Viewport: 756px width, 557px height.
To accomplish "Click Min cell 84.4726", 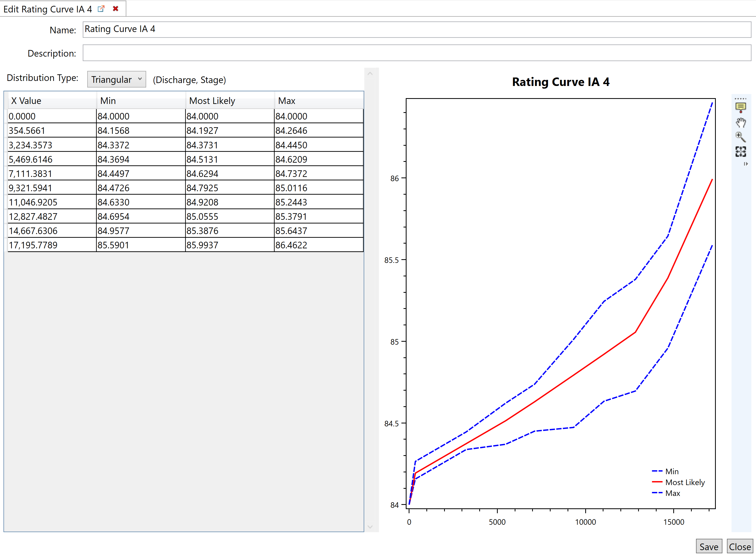I will coord(141,188).
